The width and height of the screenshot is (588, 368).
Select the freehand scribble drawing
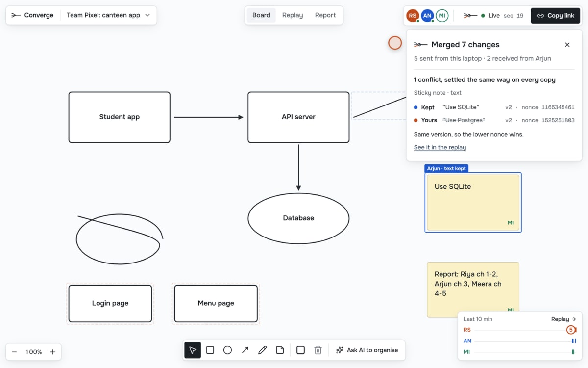click(x=120, y=239)
